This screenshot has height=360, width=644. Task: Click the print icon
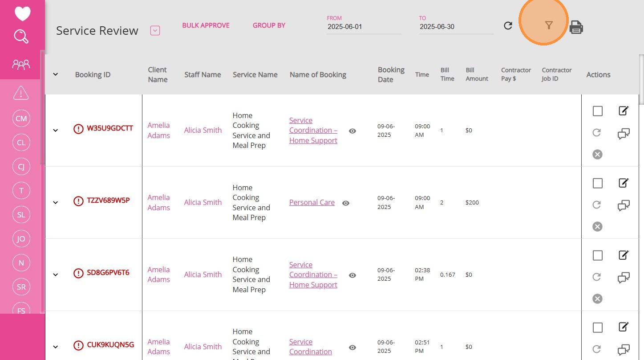[576, 27]
